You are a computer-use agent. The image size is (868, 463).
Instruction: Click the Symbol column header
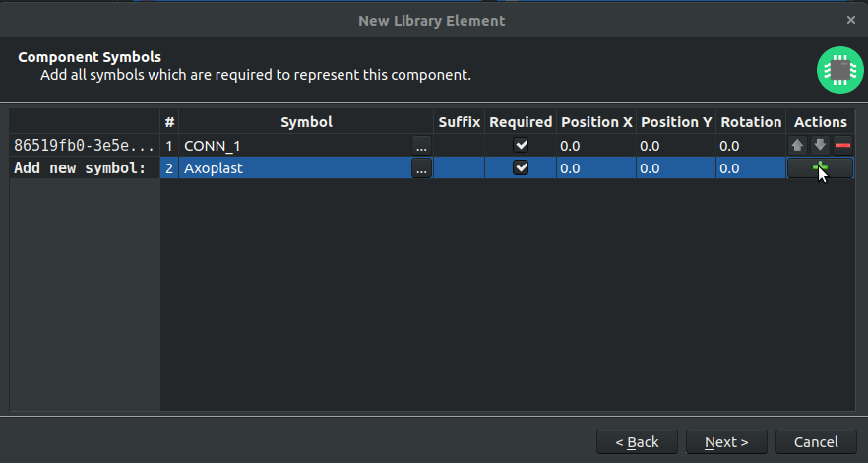point(306,122)
